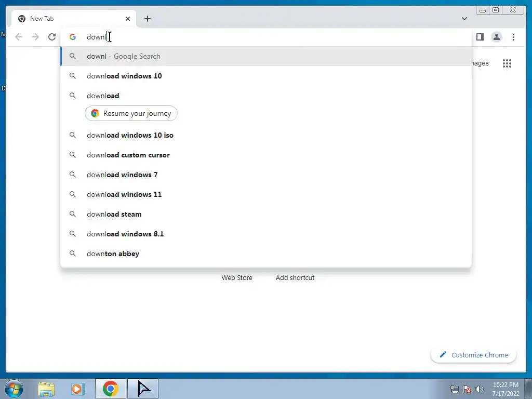This screenshot has height=399, width=532.
Task: Go forward with the forward arrow
Action: coord(35,37)
